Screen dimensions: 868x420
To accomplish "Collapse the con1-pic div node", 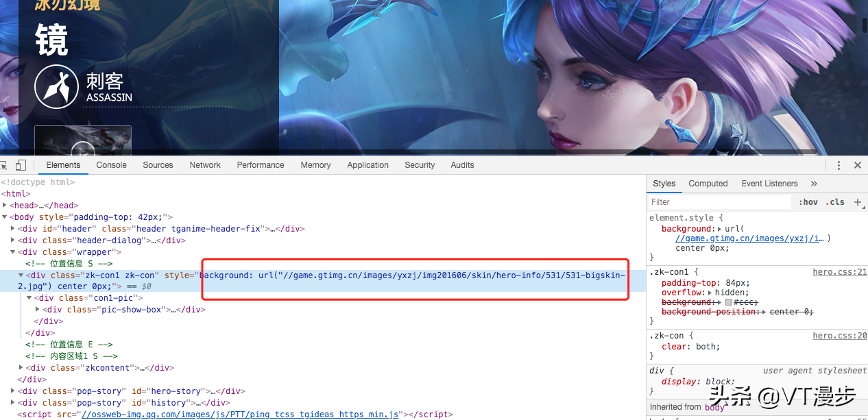I will pos(29,298).
